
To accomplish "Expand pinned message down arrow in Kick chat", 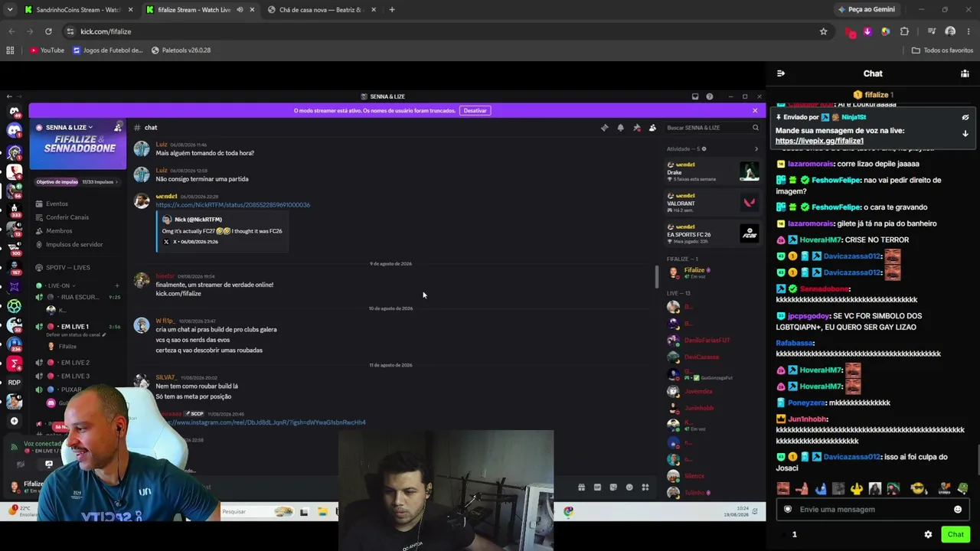I will (965, 133).
